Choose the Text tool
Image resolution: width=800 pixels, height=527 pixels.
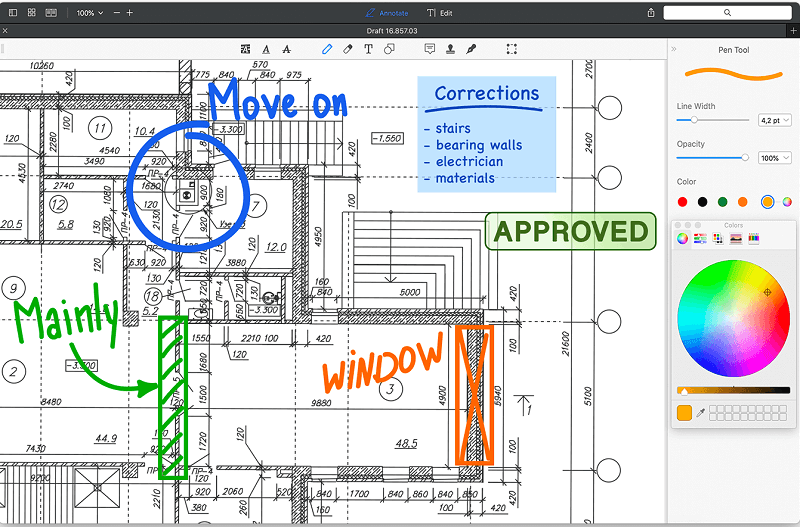pyautogui.click(x=368, y=48)
